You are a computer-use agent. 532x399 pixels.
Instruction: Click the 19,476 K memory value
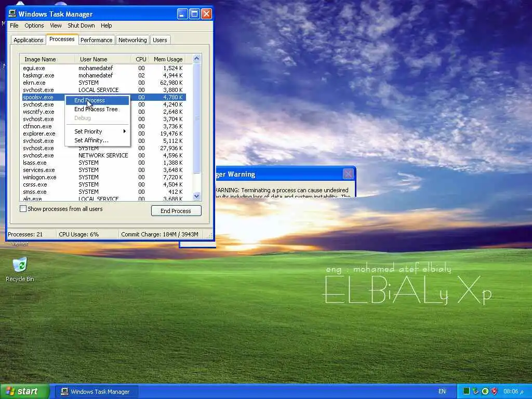(x=171, y=134)
